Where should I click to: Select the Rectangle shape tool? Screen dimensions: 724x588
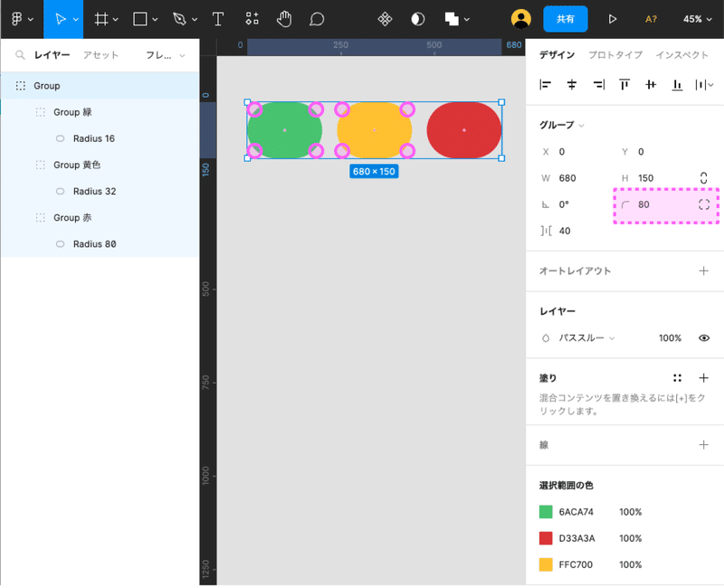click(140, 19)
